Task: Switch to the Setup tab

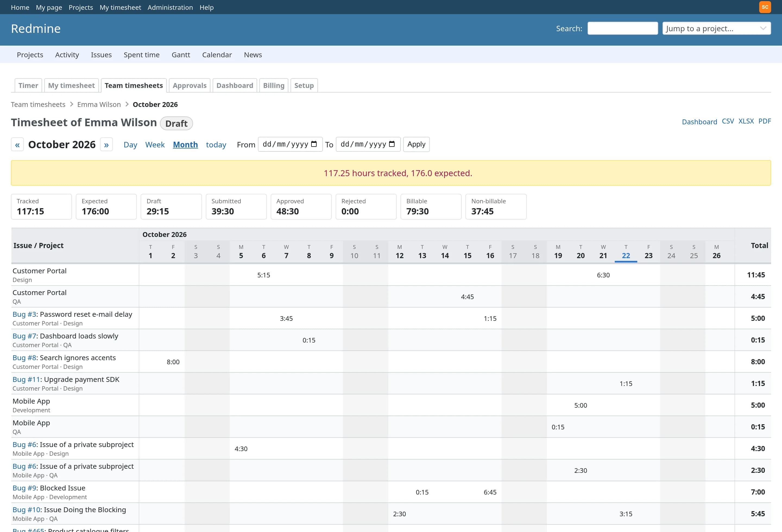Action: coord(304,85)
